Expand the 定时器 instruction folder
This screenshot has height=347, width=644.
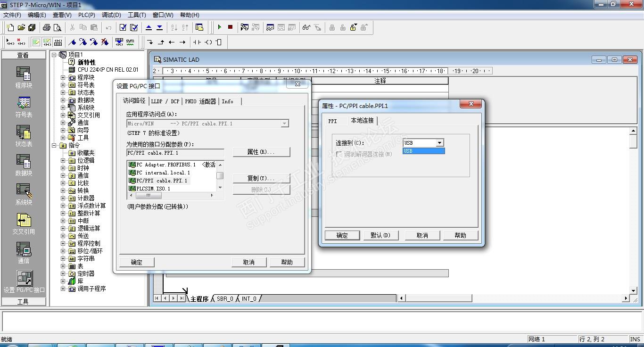tap(63, 273)
